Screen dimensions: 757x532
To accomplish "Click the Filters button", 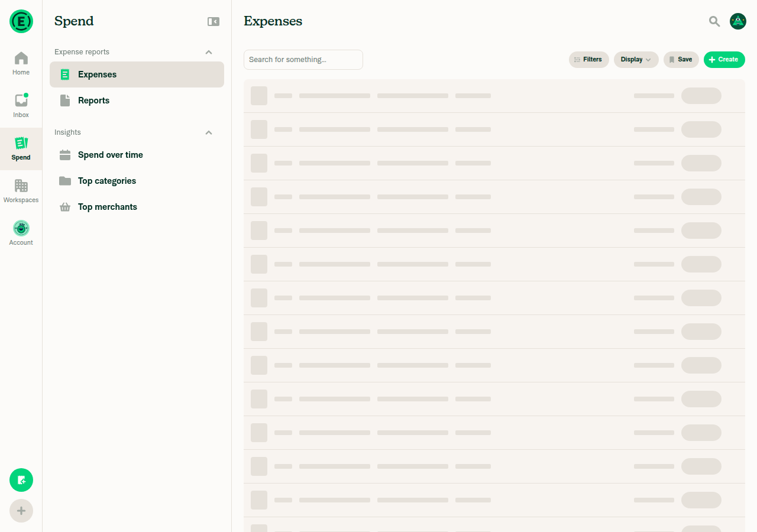I will [589, 60].
